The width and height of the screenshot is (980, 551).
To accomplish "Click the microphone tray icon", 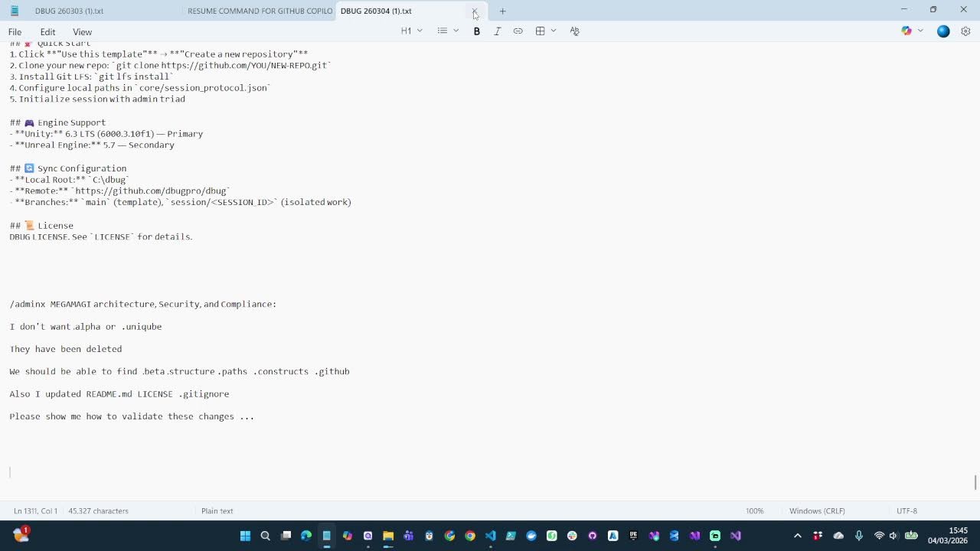I will coord(859,536).
